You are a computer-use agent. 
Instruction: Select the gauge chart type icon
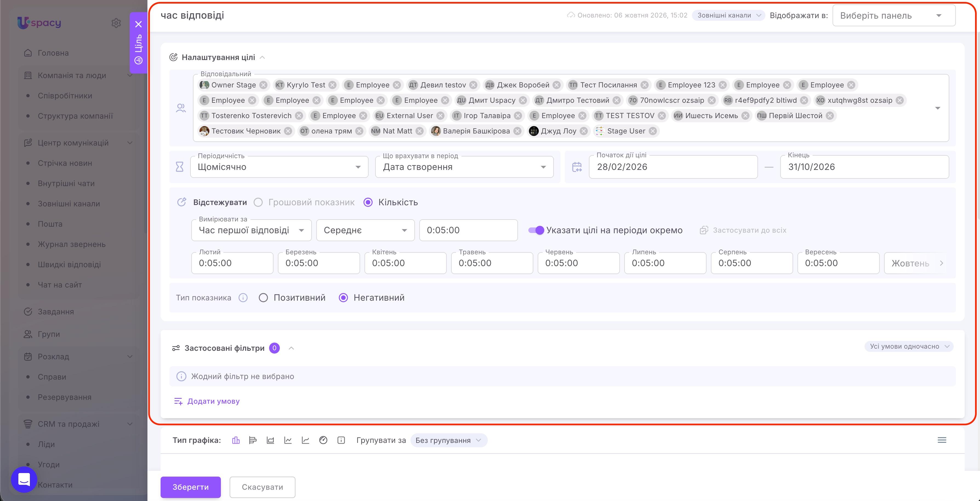pyautogui.click(x=323, y=440)
